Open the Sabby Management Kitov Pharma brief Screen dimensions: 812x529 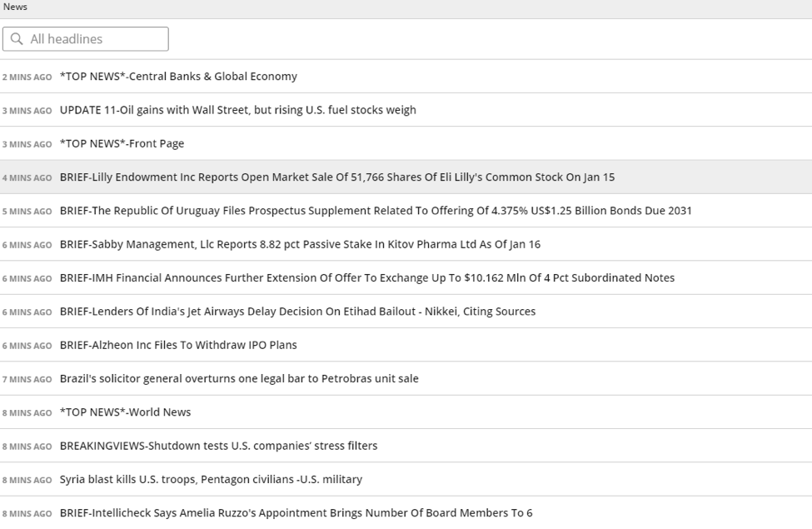[x=300, y=245]
